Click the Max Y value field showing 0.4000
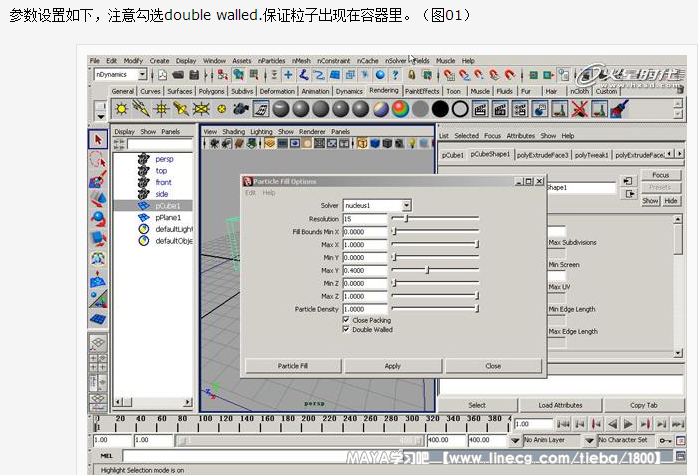The height and width of the screenshot is (475, 698). pyautogui.click(x=365, y=271)
